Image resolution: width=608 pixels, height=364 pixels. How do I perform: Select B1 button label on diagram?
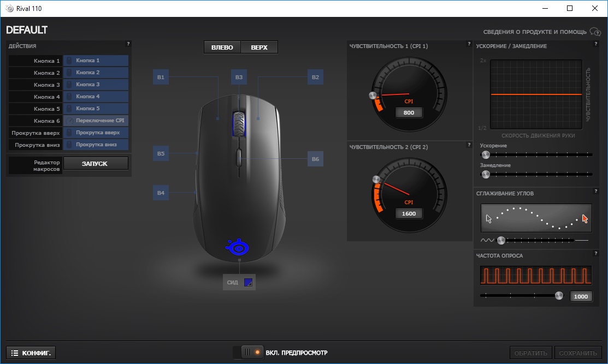161,77
